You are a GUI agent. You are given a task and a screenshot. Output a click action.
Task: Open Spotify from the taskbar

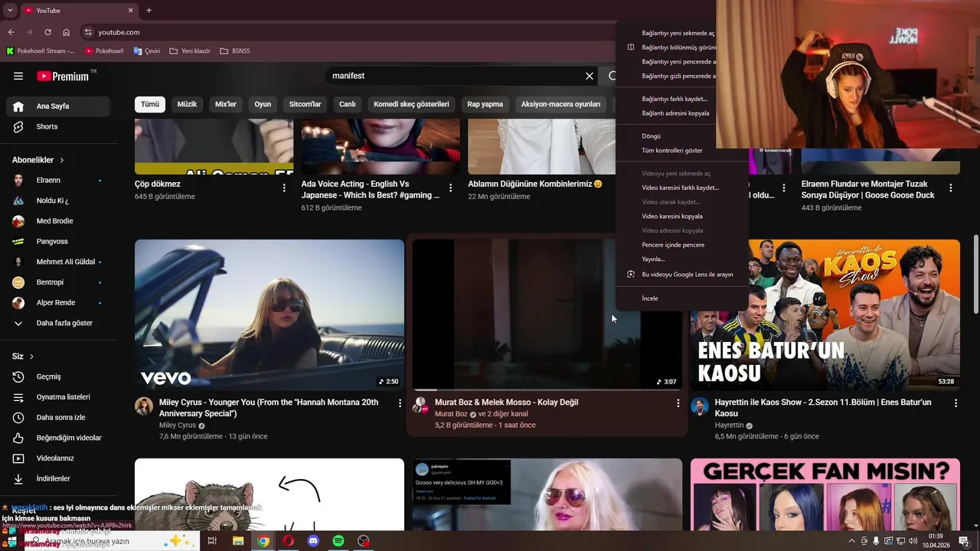coord(338,541)
